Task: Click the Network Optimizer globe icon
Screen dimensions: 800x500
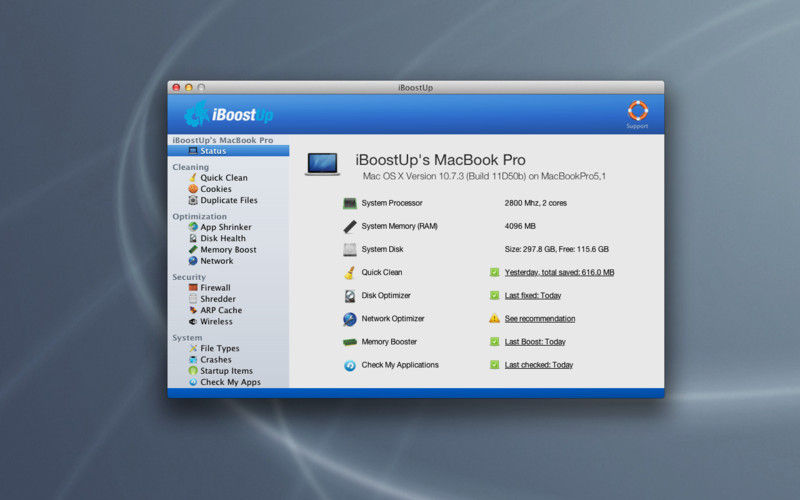Action: (349, 319)
